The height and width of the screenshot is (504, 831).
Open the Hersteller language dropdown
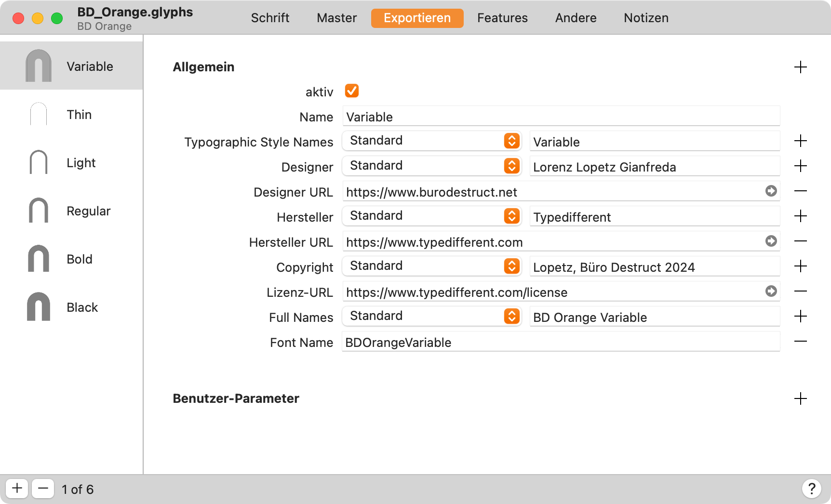click(x=431, y=216)
